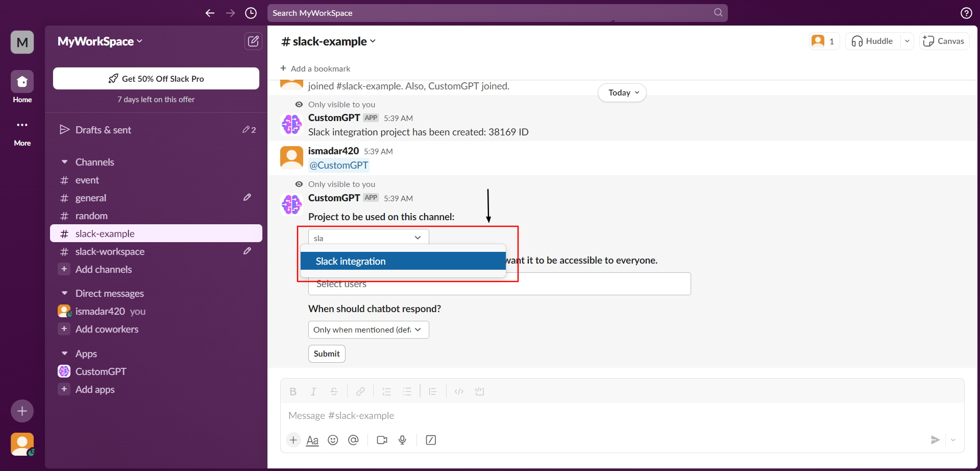Insert a link in composer
The width and height of the screenshot is (980, 471).
pos(360,391)
